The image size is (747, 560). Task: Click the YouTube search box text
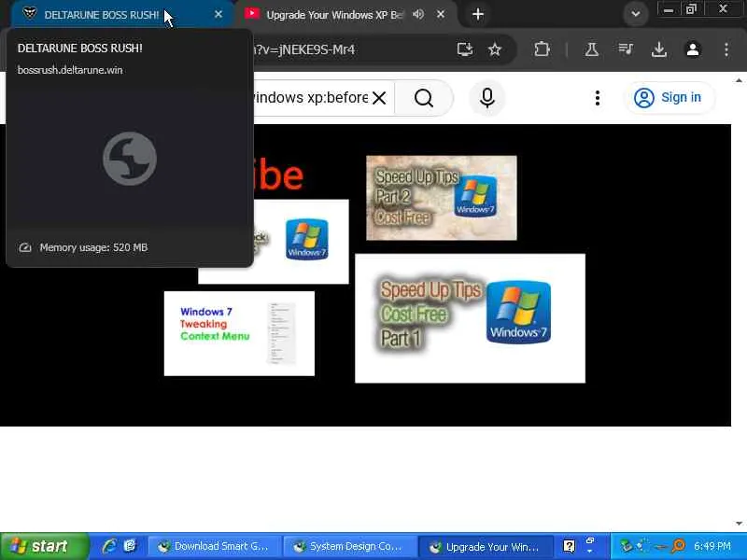310,98
